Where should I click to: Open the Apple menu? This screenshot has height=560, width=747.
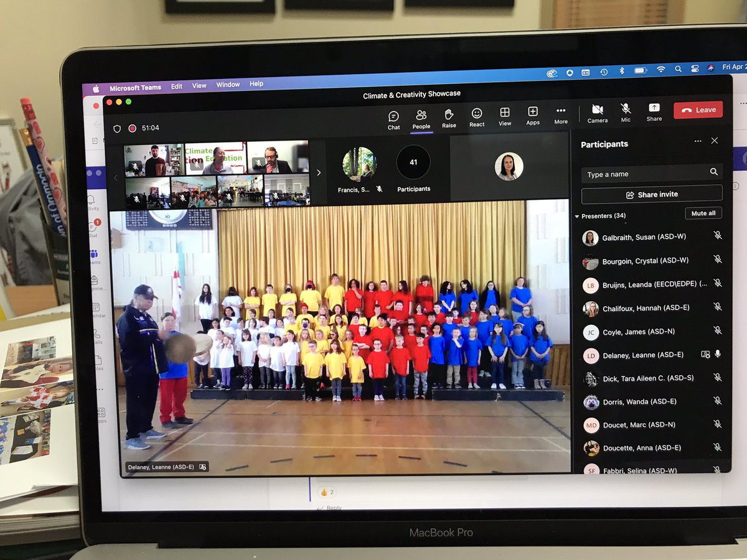95,89
